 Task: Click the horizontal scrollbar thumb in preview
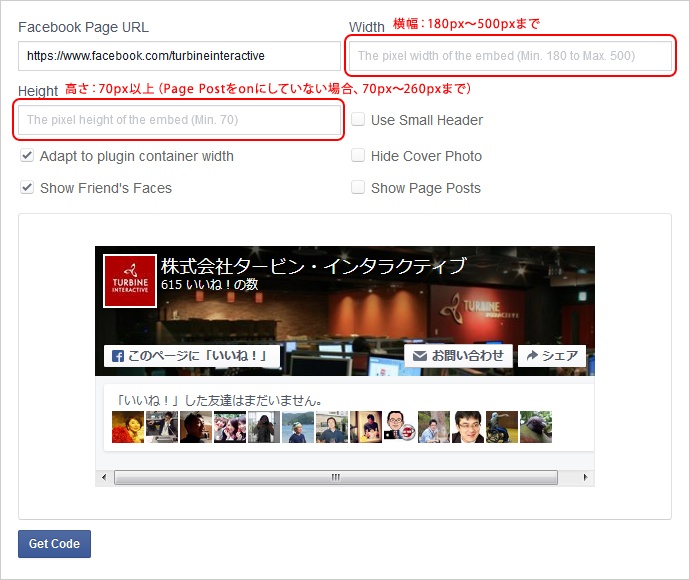point(336,477)
